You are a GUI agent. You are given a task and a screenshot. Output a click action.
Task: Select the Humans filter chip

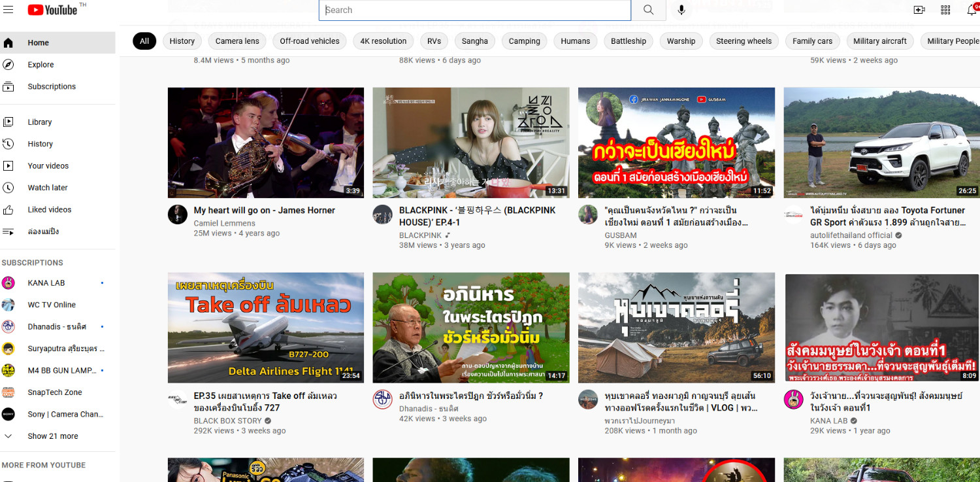(x=576, y=41)
